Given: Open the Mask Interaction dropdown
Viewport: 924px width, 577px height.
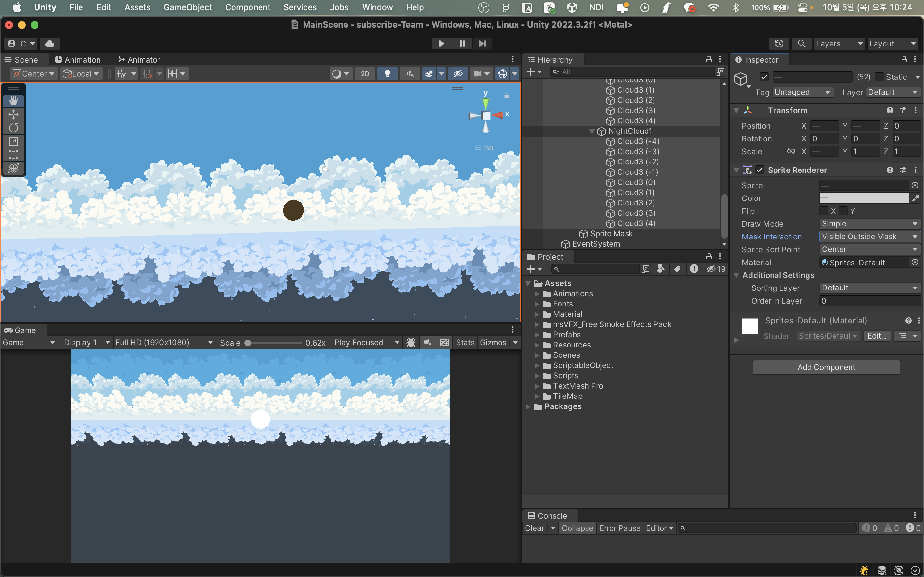Looking at the screenshot, I should (869, 237).
